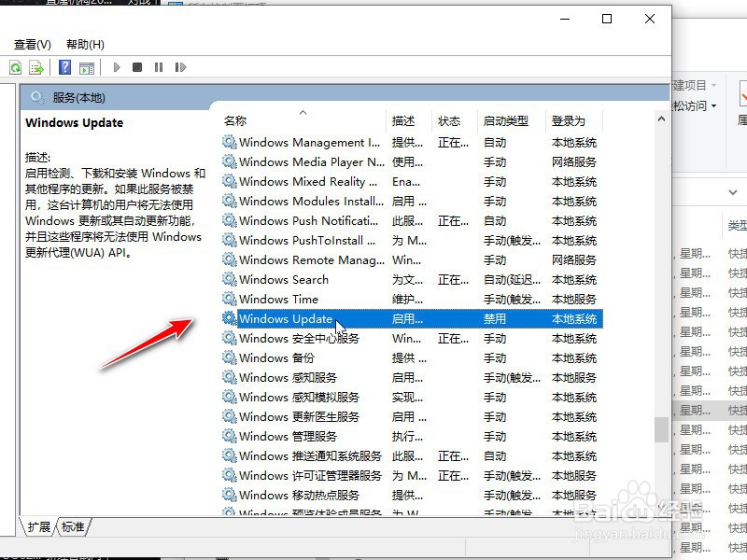This screenshot has width=747, height=560.
Task: Click the Refresh toolbar icon
Action: (15, 67)
